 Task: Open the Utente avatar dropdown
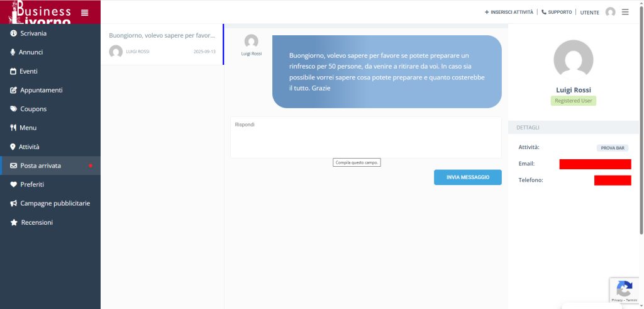click(x=610, y=12)
